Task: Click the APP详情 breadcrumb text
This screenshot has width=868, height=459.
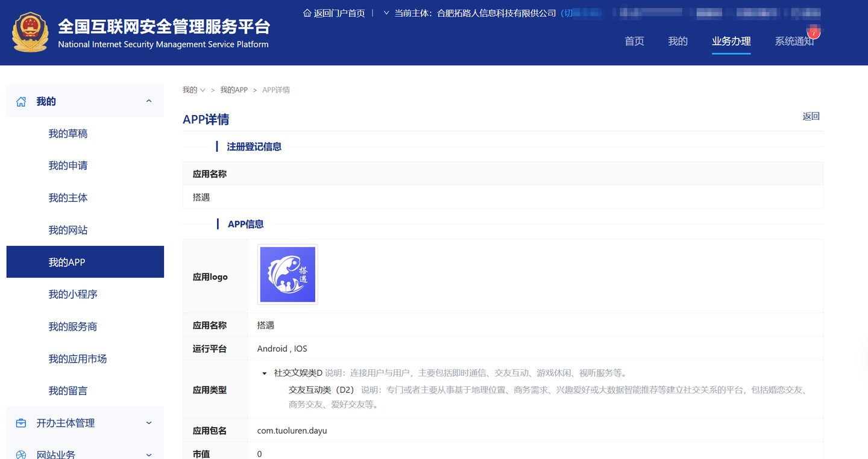Action: tap(276, 90)
